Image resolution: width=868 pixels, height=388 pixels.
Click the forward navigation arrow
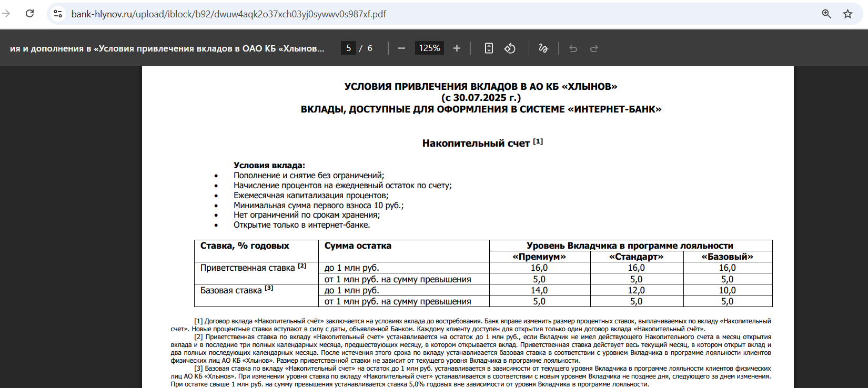tap(6, 14)
